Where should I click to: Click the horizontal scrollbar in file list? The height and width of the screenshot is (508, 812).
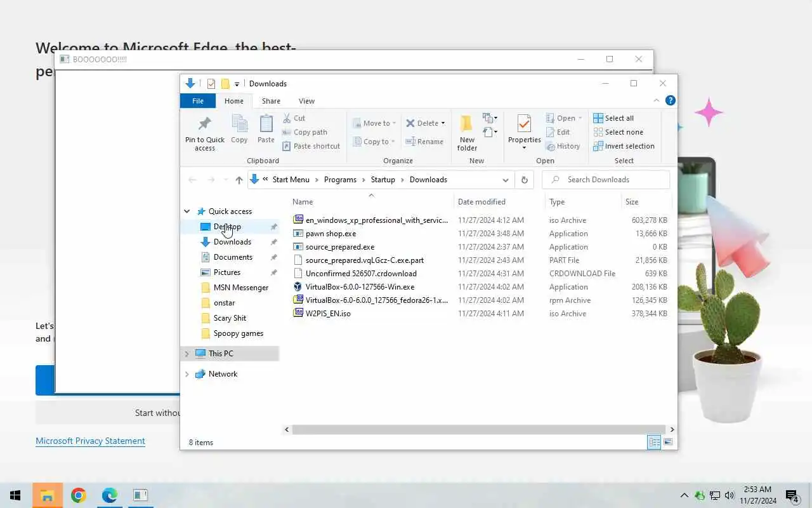478,430
